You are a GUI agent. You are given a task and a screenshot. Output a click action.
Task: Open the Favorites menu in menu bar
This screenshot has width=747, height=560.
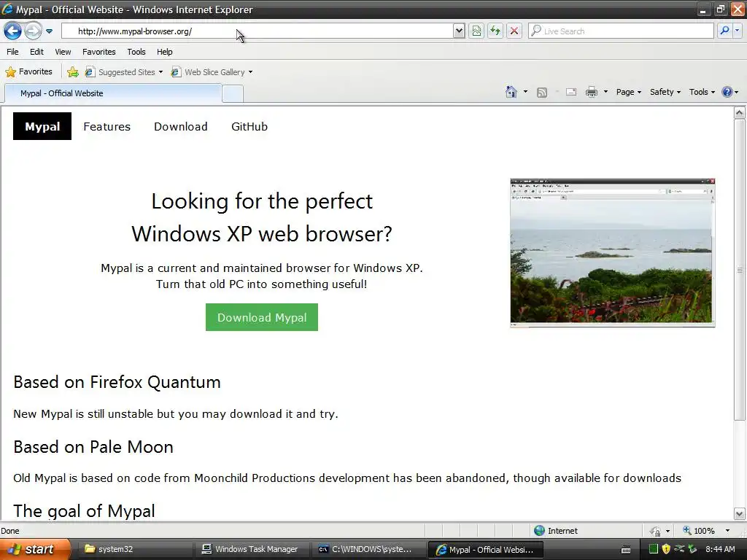(99, 52)
